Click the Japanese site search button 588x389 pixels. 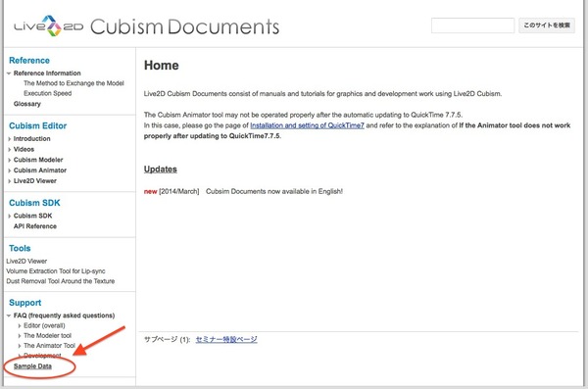547,25
